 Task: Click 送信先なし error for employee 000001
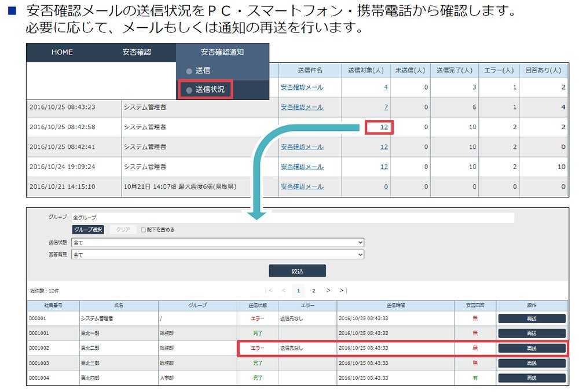(291, 318)
